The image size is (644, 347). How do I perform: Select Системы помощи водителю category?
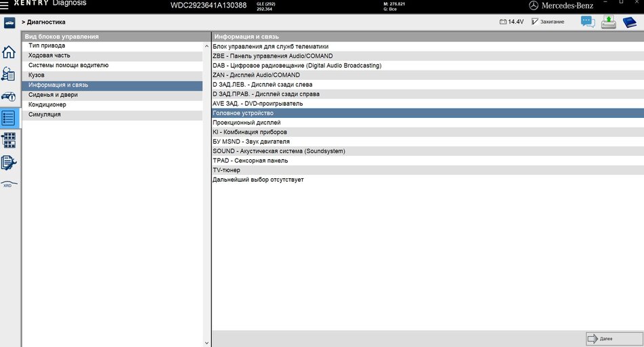112,65
